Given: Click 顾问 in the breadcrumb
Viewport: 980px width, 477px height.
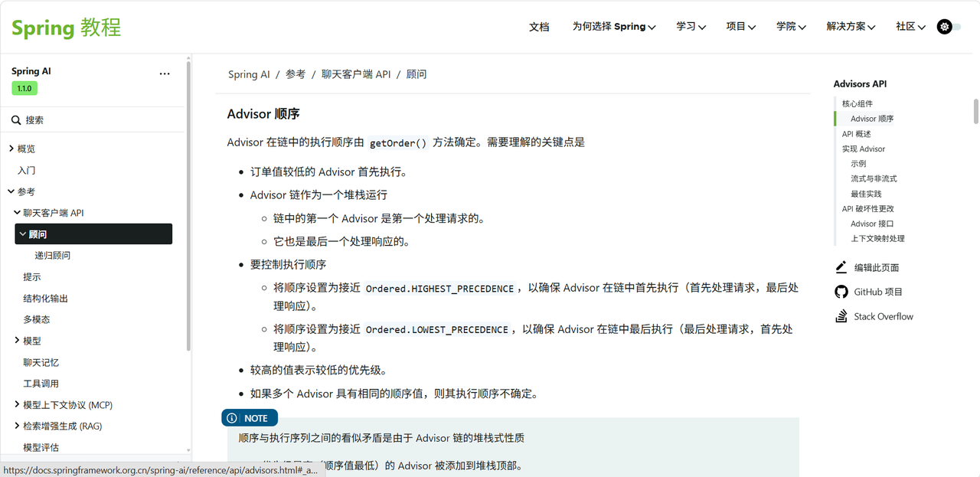Looking at the screenshot, I should tap(416, 74).
